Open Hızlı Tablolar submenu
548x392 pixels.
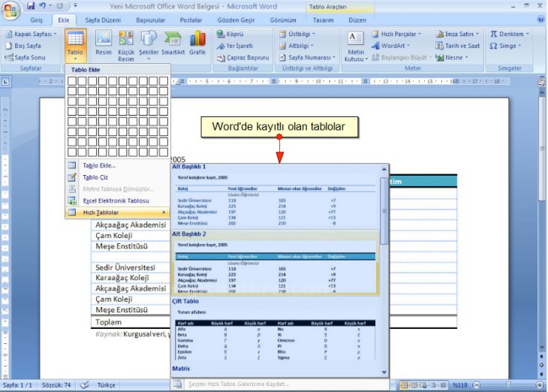point(118,213)
